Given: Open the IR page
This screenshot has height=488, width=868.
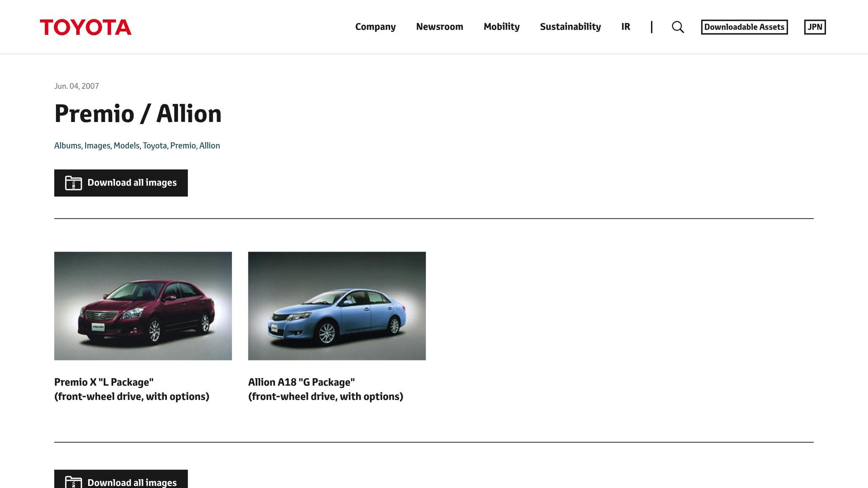Looking at the screenshot, I should [x=625, y=27].
